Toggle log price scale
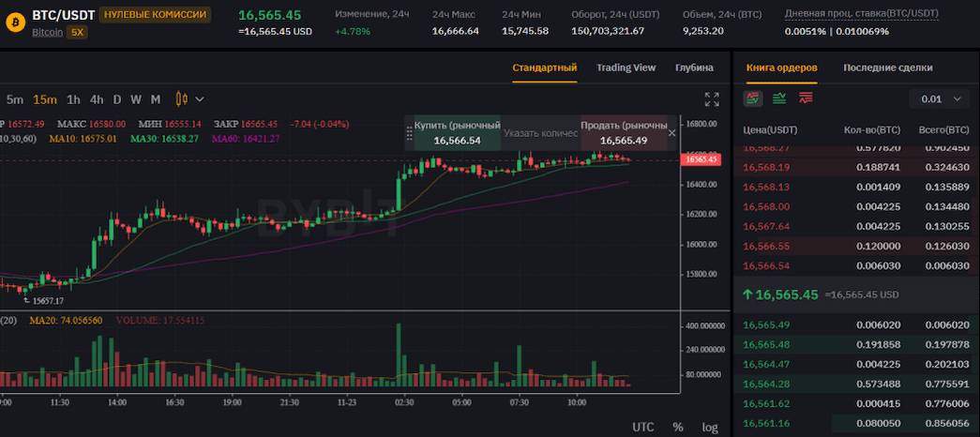 710,427
